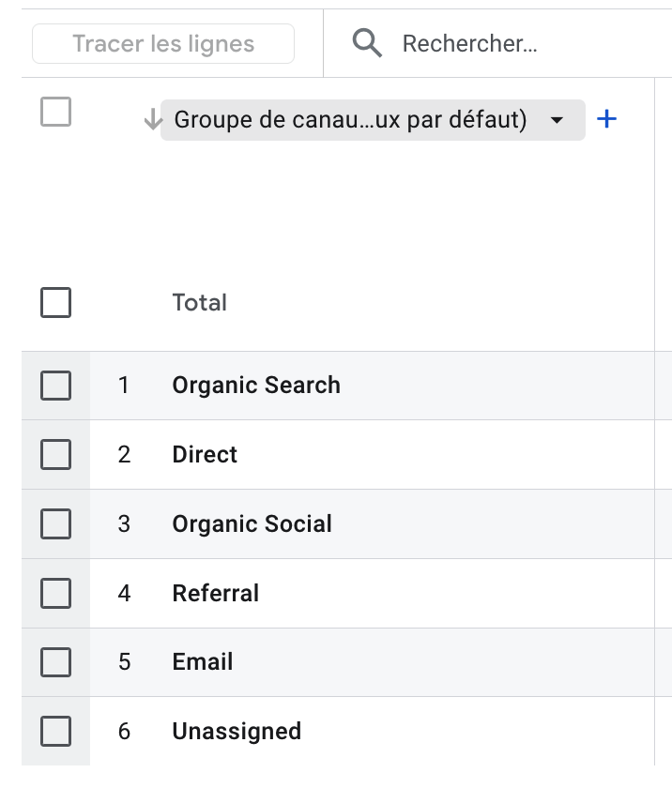The height and width of the screenshot is (803, 672).
Task: Click the Email channel name
Action: [202, 662]
